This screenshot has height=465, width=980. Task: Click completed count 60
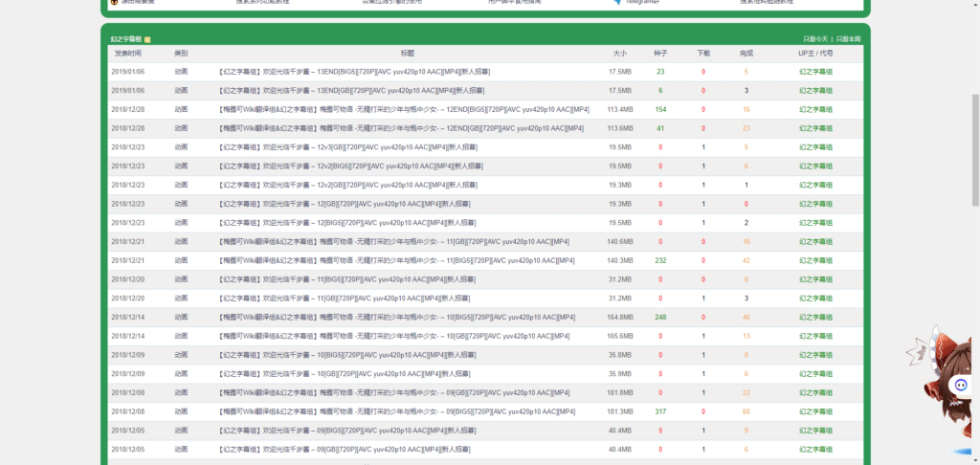pos(746,411)
